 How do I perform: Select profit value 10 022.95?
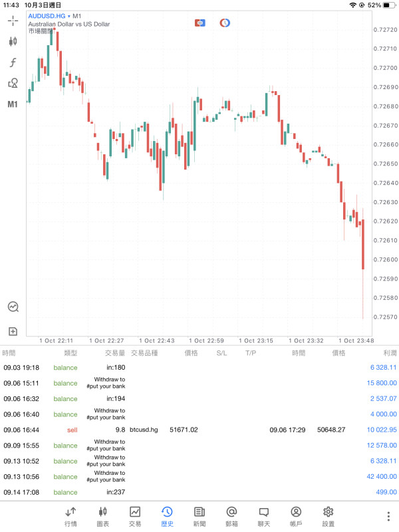point(382,430)
